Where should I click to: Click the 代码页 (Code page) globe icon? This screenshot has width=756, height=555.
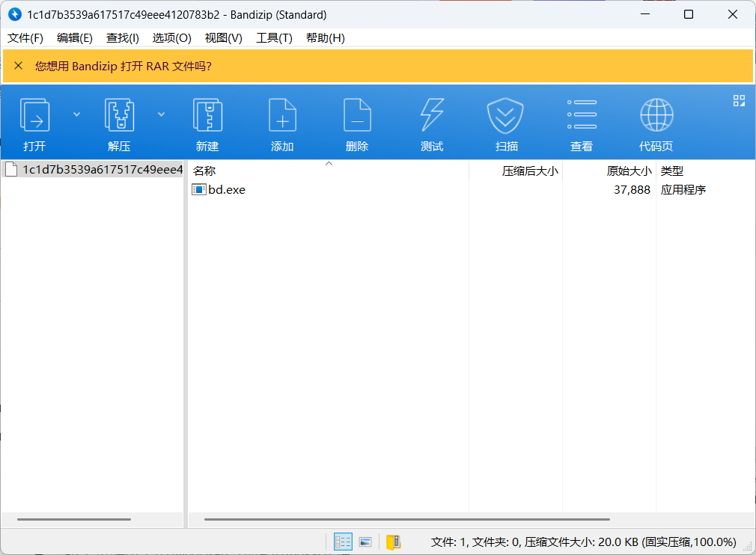coord(656,114)
